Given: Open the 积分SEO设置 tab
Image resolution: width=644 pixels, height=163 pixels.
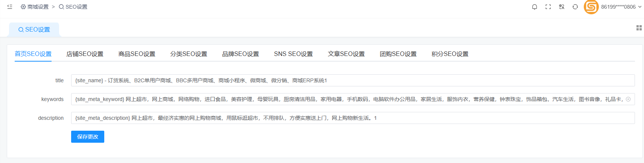Looking at the screenshot, I should 450,54.
